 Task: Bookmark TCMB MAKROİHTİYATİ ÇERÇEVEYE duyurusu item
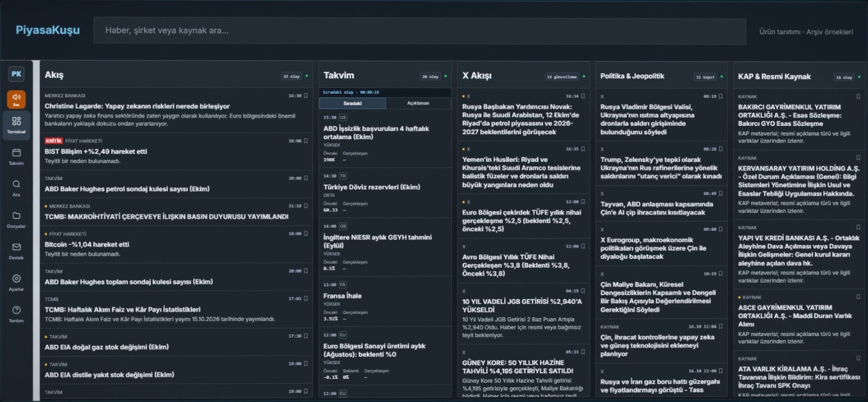[306, 206]
